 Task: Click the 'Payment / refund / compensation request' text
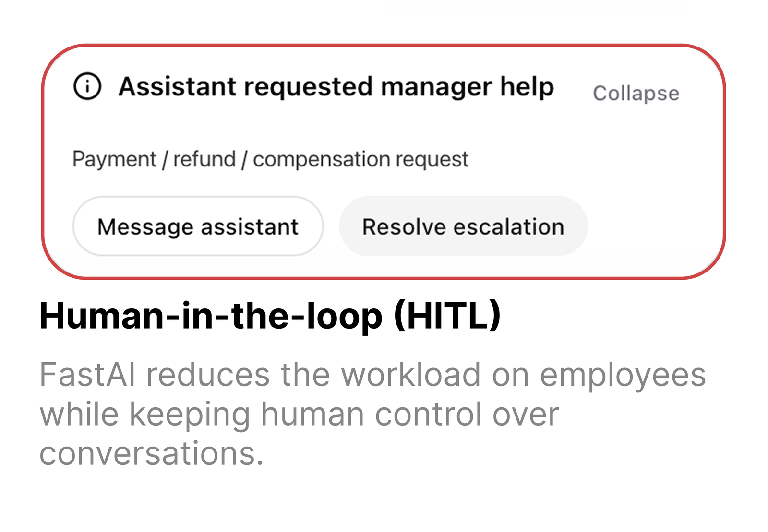[270, 159]
